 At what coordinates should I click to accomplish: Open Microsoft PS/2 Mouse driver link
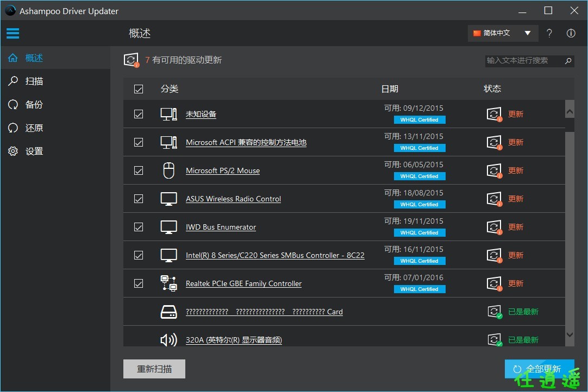click(x=223, y=171)
